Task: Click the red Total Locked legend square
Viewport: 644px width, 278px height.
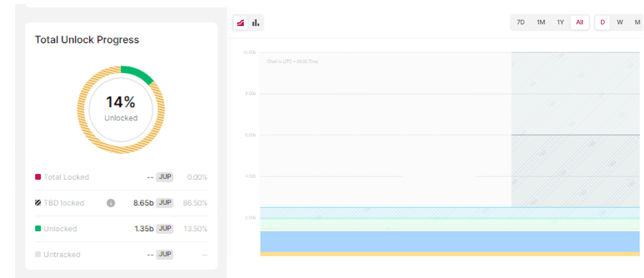Action: tap(38, 177)
